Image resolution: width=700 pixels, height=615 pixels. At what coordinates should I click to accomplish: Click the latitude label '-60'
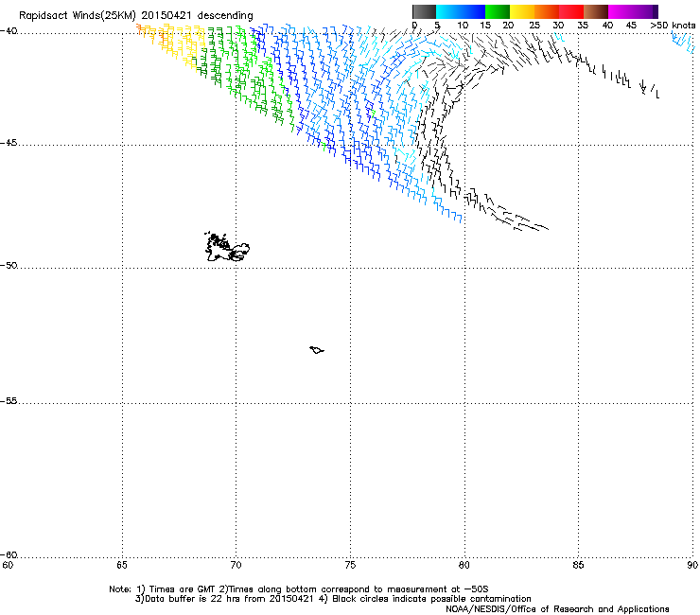click(x=9, y=555)
